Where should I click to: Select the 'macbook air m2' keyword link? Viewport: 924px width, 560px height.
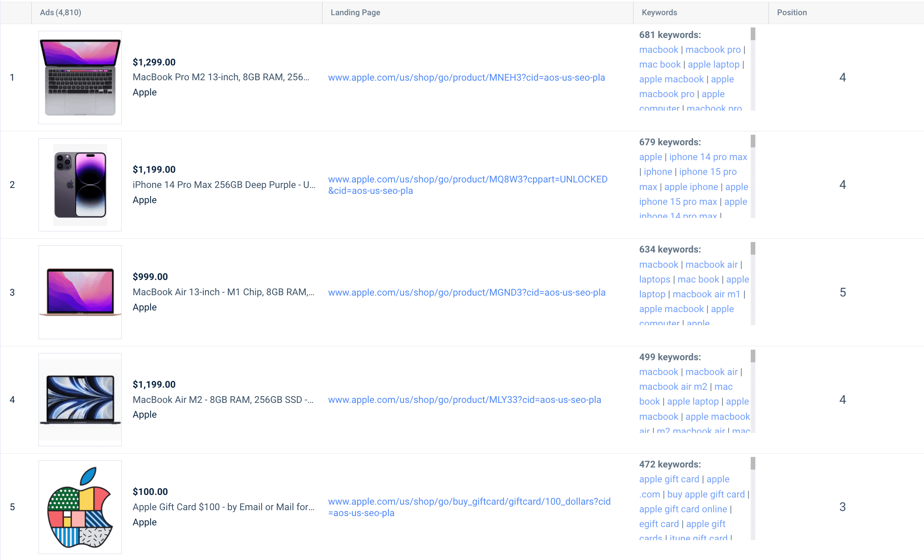pos(673,386)
